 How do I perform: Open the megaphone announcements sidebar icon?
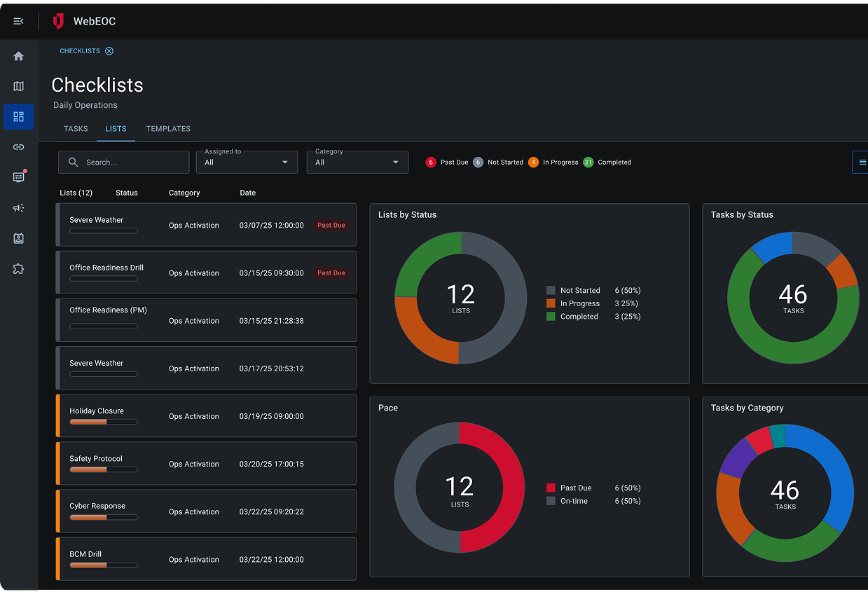(18, 208)
